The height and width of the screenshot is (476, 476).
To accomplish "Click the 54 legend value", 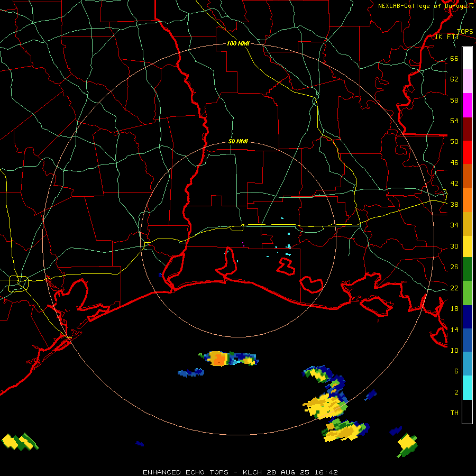I will point(454,121).
